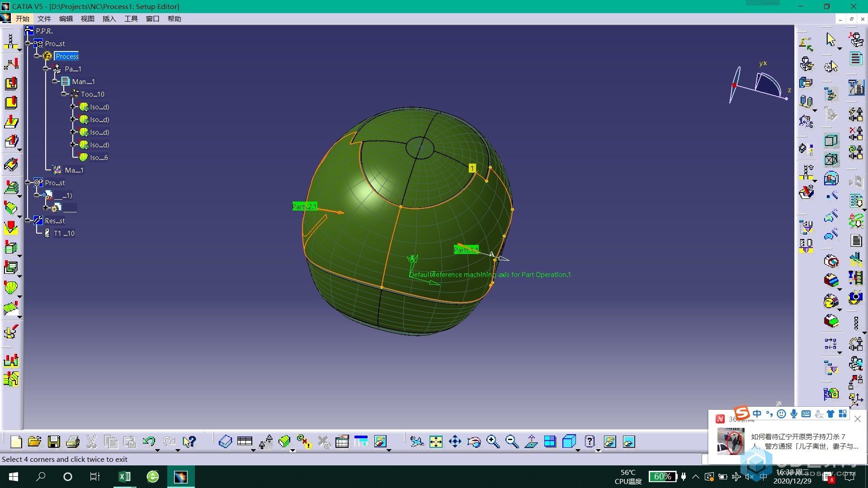Screen dimensions: 868x488
Task: Open Task View on the taskbar
Action: point(95,477)
